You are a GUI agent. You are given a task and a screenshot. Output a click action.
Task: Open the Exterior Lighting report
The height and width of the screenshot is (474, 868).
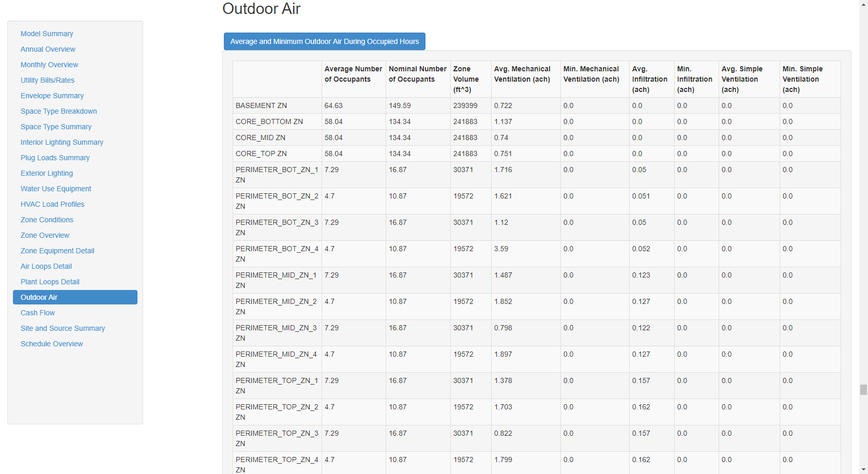(x=47, y=173)
